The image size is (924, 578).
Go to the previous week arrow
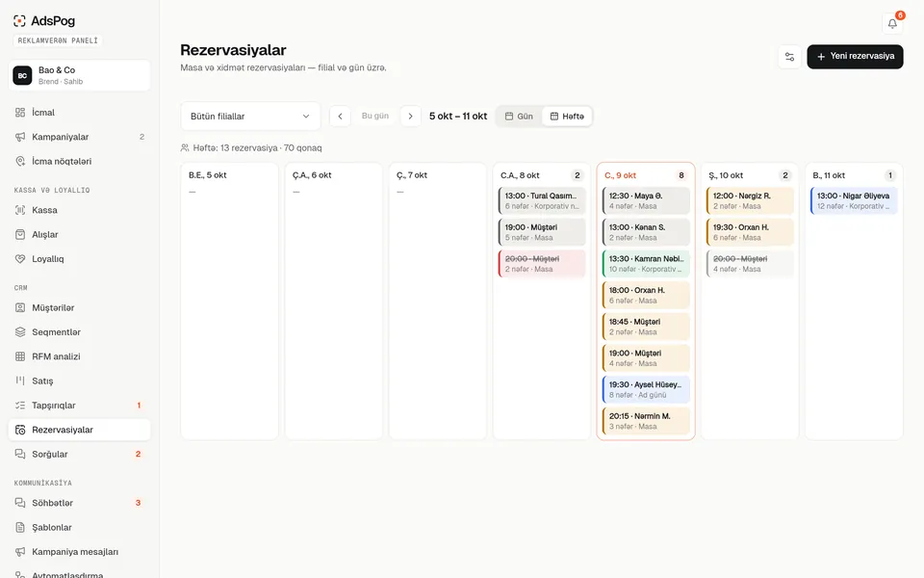pos(340,117)
